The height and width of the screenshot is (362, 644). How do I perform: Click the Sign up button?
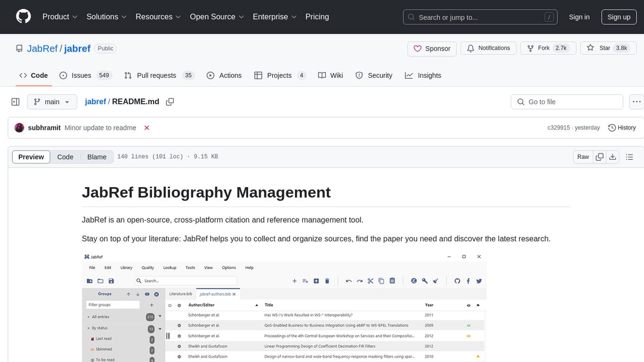619,17
